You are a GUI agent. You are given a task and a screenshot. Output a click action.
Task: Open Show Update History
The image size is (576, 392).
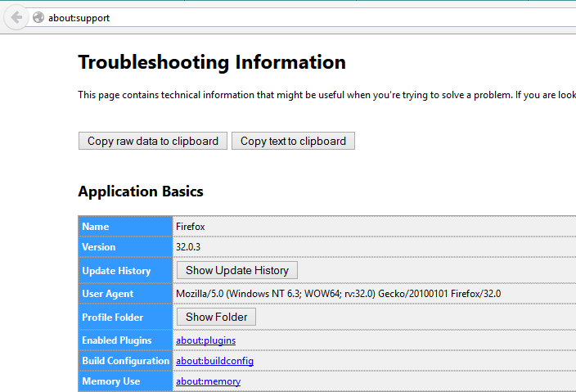point(237,270)
